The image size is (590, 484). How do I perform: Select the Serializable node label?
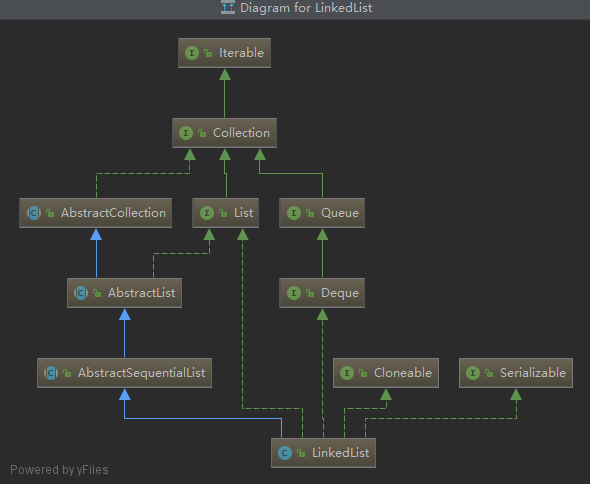tap(533, 373)
